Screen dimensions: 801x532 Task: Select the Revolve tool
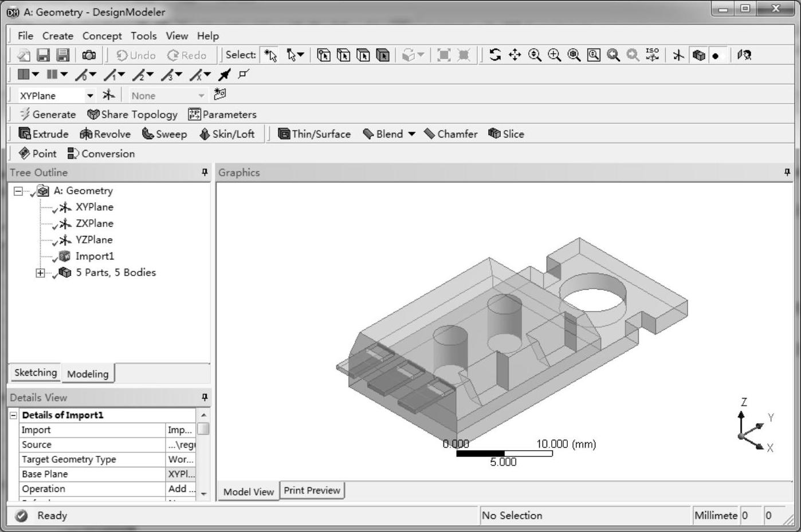(105, 134)
